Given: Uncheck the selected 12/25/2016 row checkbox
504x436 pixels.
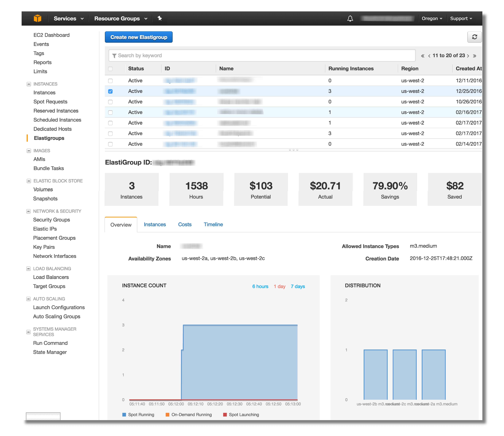Looking at the screenshot, I should point(110,91).
